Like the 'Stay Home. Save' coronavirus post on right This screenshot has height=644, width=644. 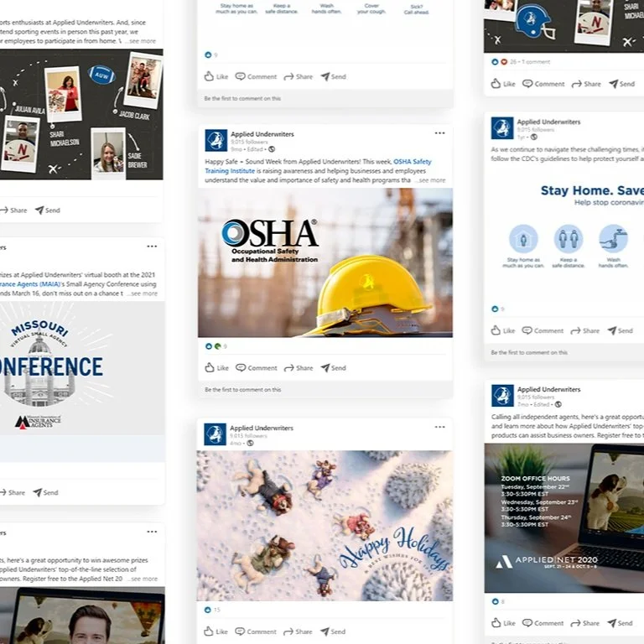coord(503,330)
